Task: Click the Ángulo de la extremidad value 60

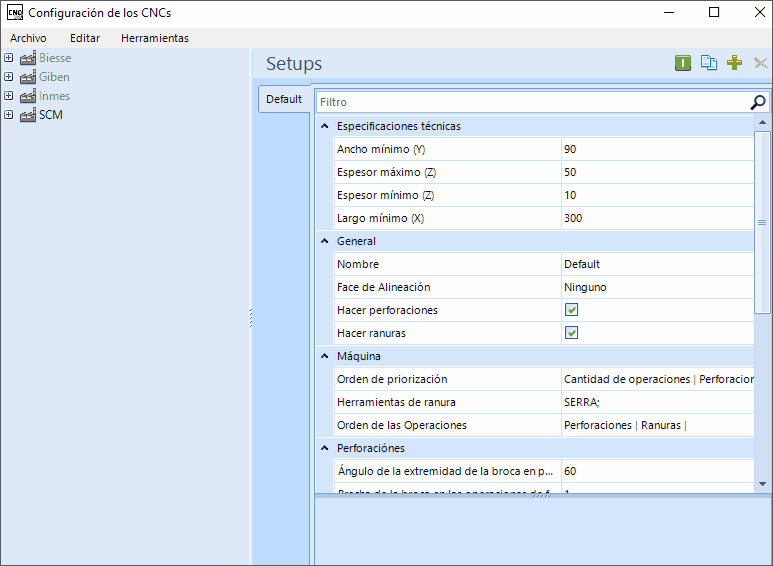Action: click(658, 471)
